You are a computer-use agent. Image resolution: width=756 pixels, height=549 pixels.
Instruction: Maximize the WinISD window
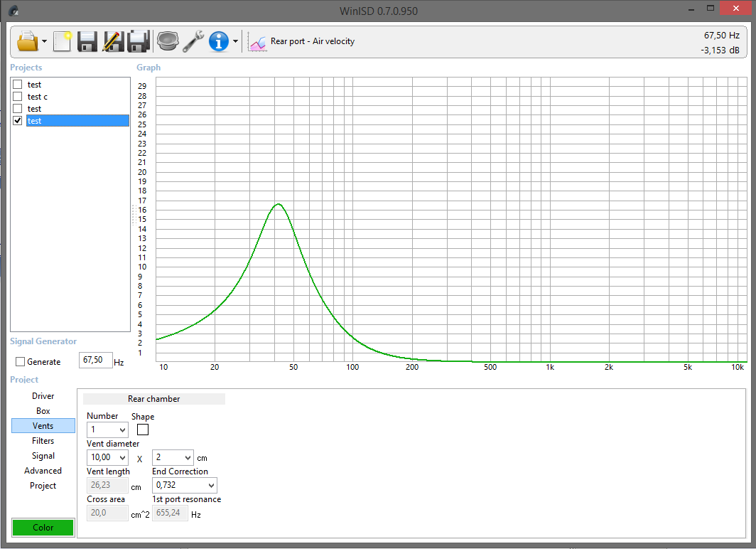coord(711,9)
